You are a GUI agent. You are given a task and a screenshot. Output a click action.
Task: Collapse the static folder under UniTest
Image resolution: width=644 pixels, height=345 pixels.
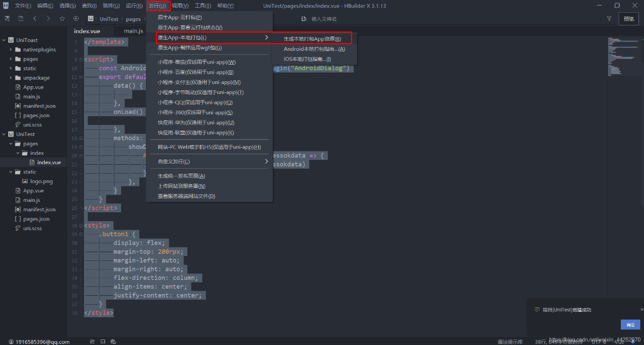11,172
